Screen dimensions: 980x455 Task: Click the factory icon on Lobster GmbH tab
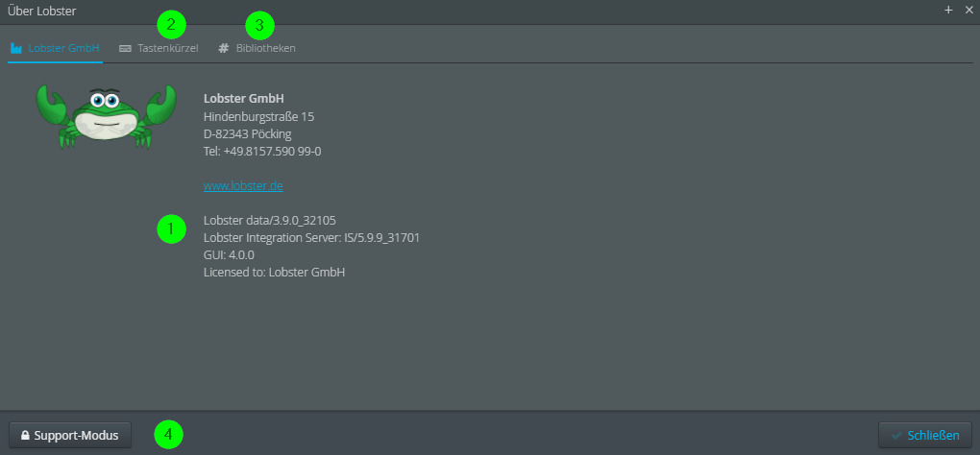click(16, 48)
